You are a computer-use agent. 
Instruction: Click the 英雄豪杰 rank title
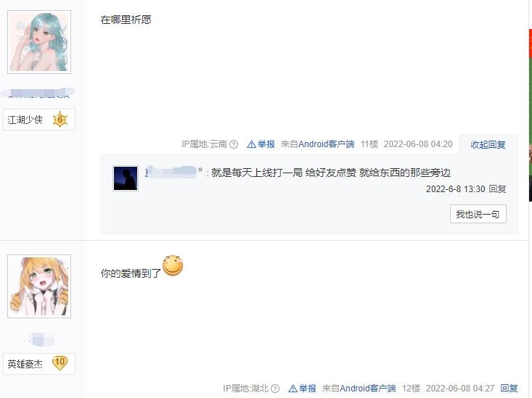[x=25, y=364]
